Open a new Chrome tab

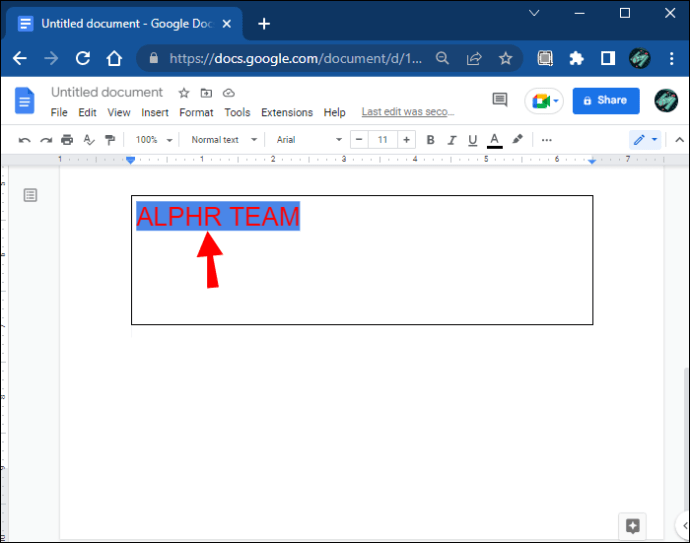(264, 24)
